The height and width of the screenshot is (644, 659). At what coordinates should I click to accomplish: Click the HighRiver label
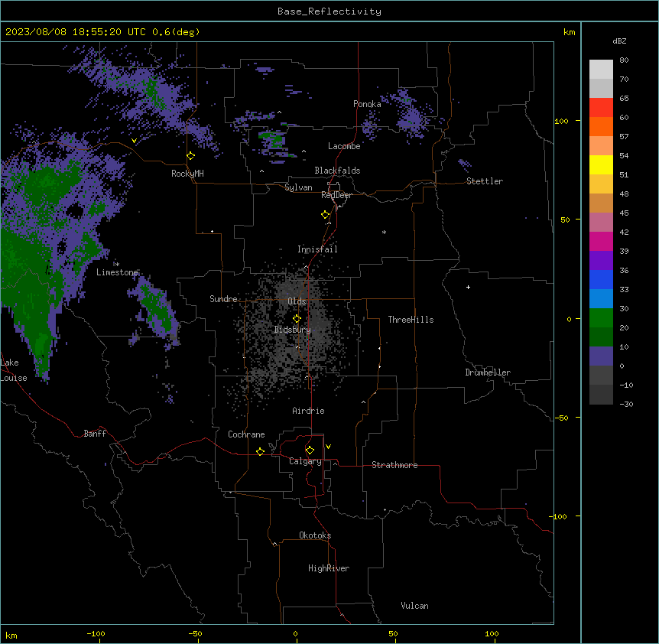329,568
